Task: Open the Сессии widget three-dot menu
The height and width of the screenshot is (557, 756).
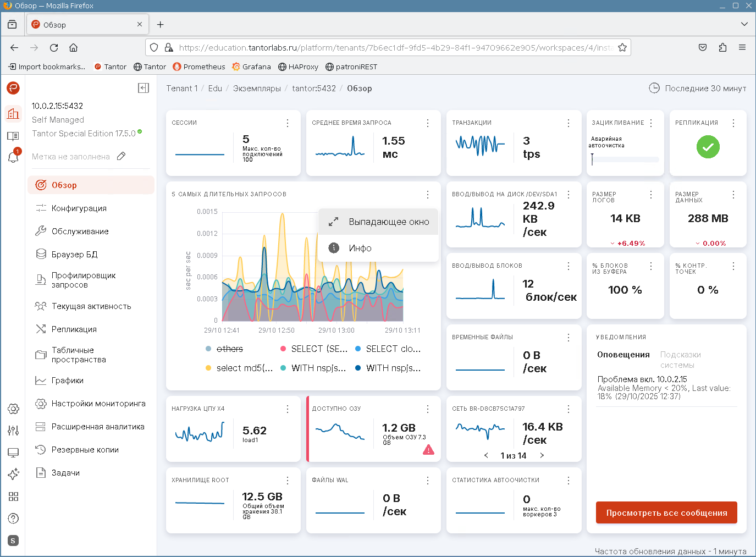Action: tap(288, 123)
